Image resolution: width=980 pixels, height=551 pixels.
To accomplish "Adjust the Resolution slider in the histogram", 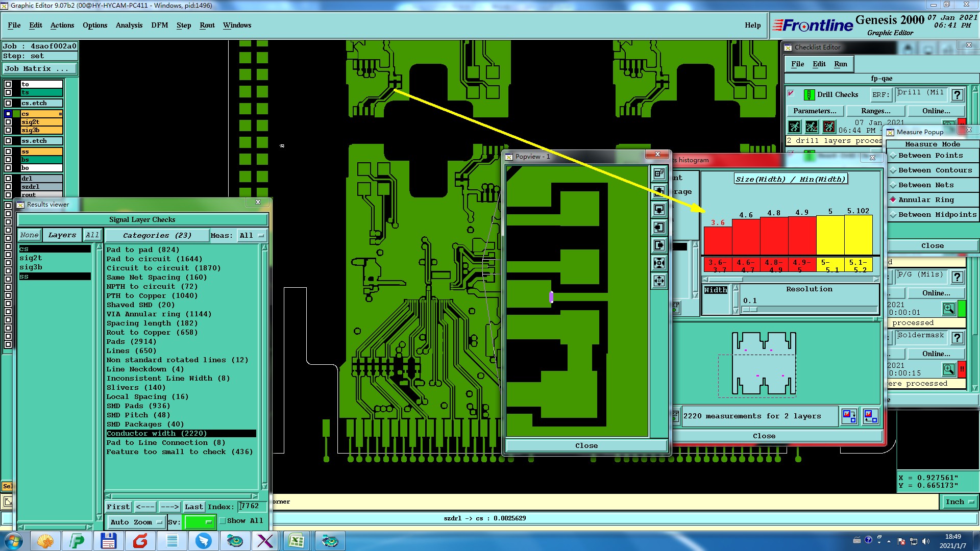I will [x=750, y=310].
